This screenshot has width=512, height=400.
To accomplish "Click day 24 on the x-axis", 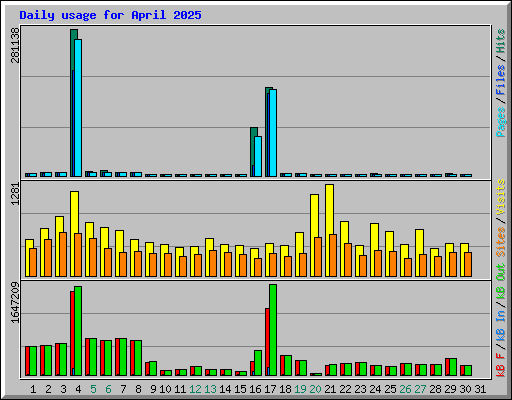I will point(375,389).
